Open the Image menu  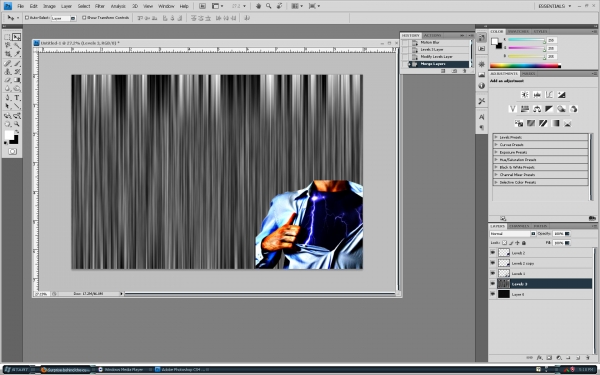49,6
